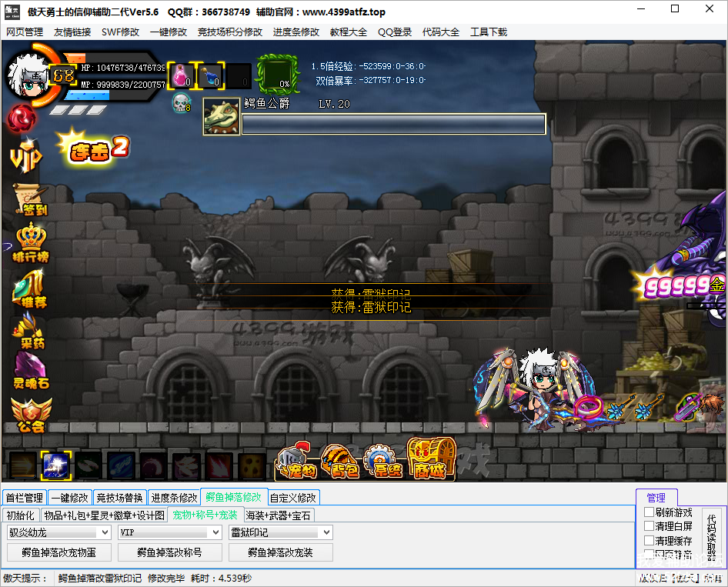The image size is (728, 587).
Task: Activate the yellow cheese-like skill slot
Action: (x=252, y=465)
